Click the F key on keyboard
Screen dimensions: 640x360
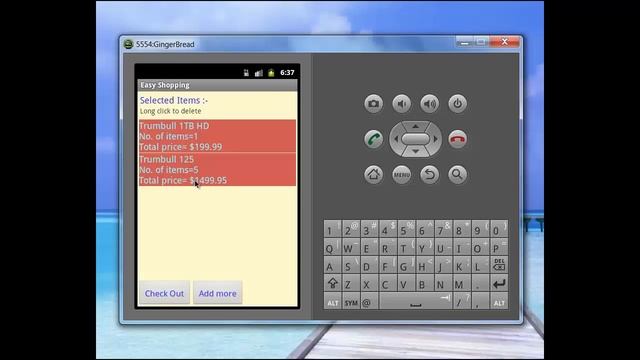388,264
